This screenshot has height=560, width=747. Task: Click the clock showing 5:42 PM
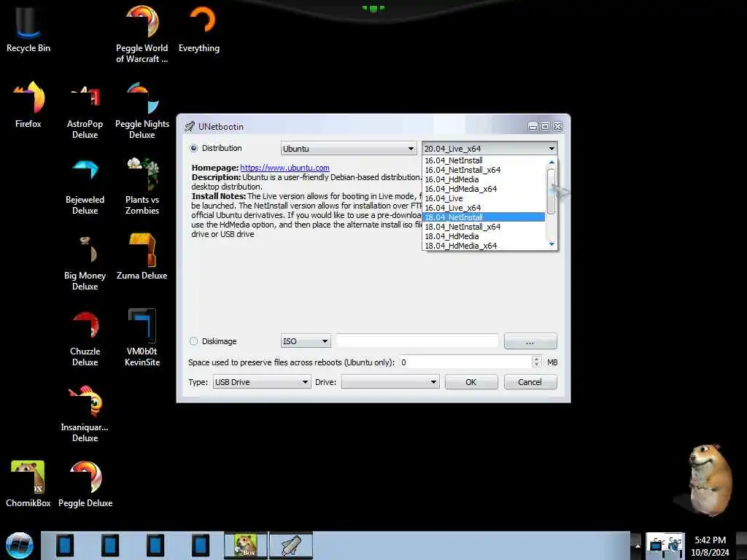pos(710,540)
